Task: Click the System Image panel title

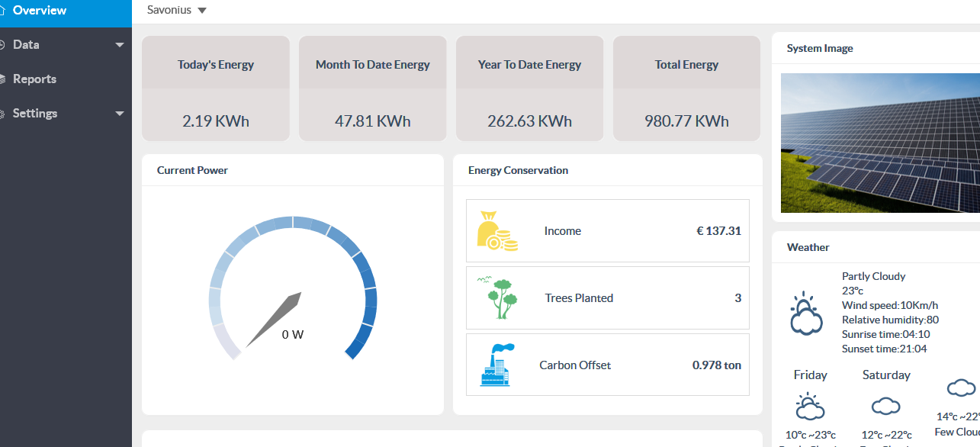Action: [x=820, y=48]
